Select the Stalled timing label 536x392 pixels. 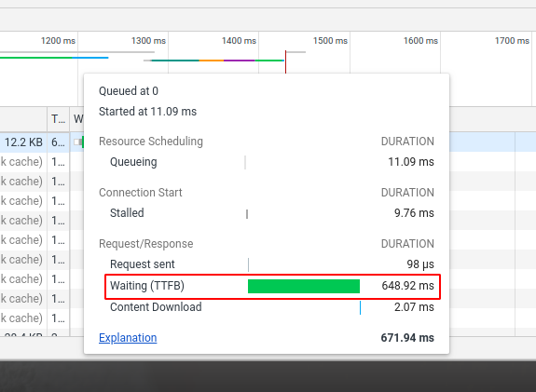click(x=127, y=213)
